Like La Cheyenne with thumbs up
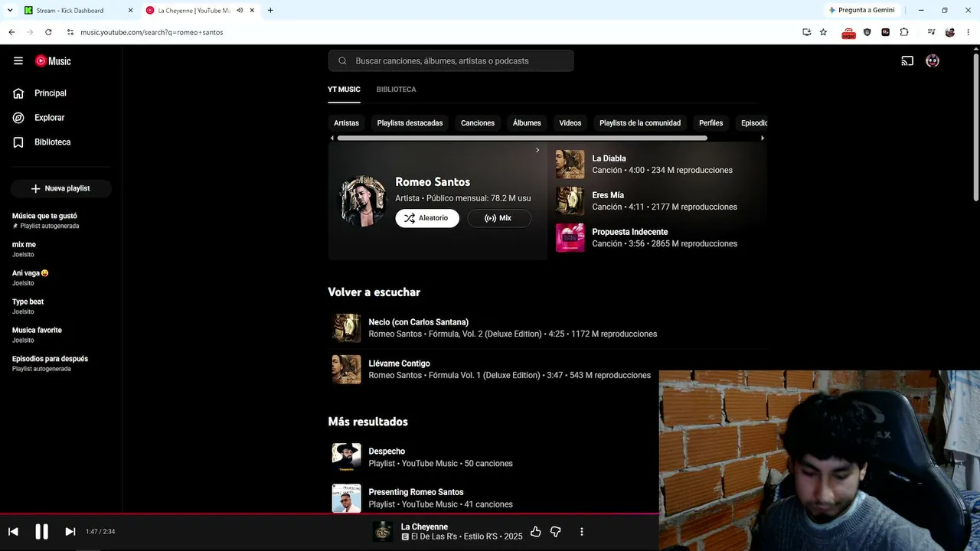Viewport: 980px width, 551px height. tap(535, 532)
